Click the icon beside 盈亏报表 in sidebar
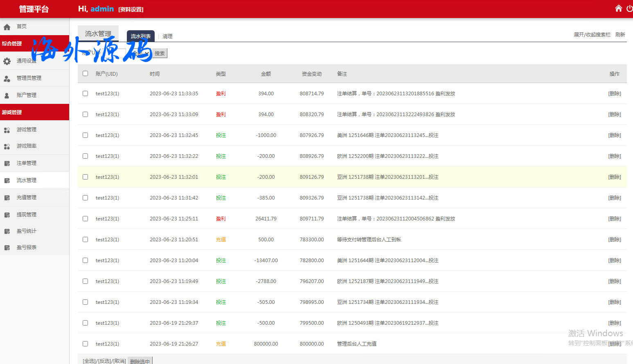 click(7, 248)
